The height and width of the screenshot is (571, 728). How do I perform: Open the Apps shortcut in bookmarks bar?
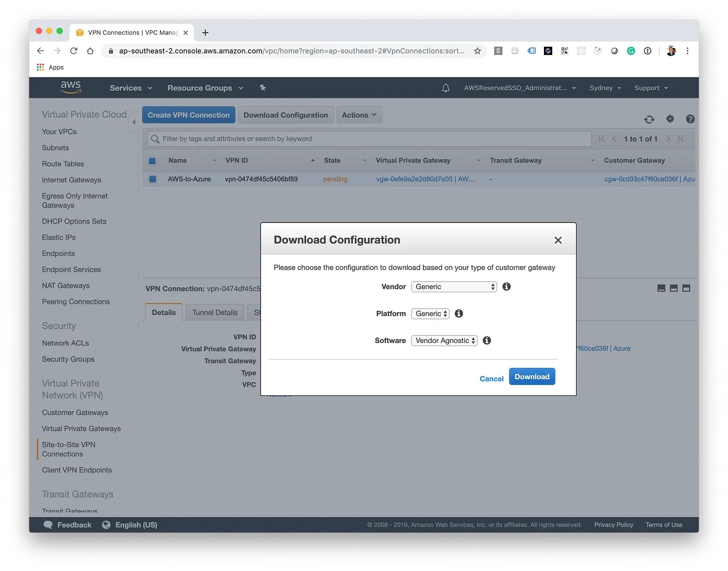tap(50, 67)
